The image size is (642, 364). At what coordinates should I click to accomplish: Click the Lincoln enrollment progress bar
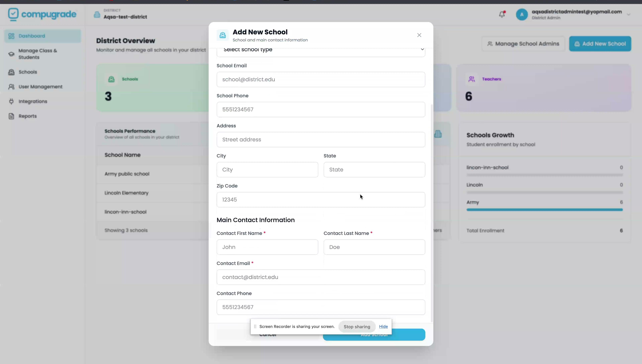point(544,193)
